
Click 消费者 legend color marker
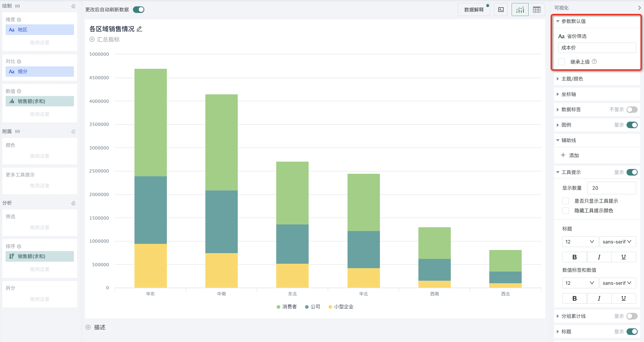(x=278, y=307)
